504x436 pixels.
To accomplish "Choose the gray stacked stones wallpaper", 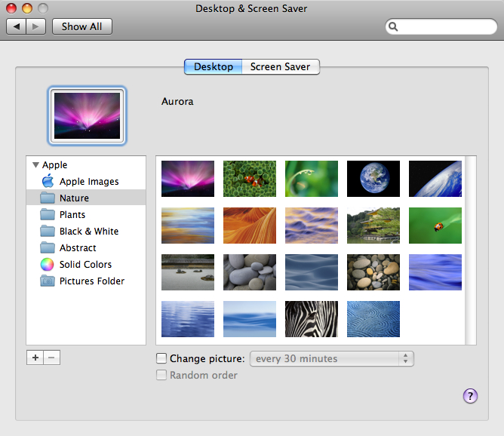I will pos(250,272).
